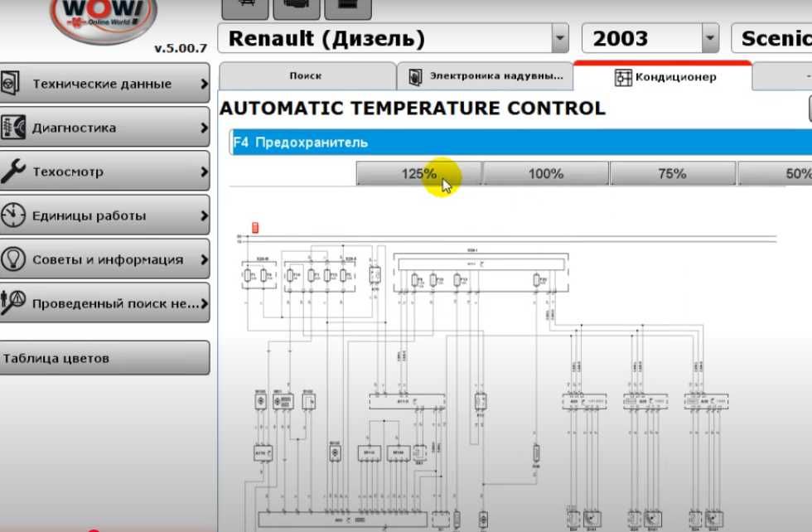Select the F4 Предохранитель row
This screenshot has width=812, height=532.
click(x=520, y=143)
